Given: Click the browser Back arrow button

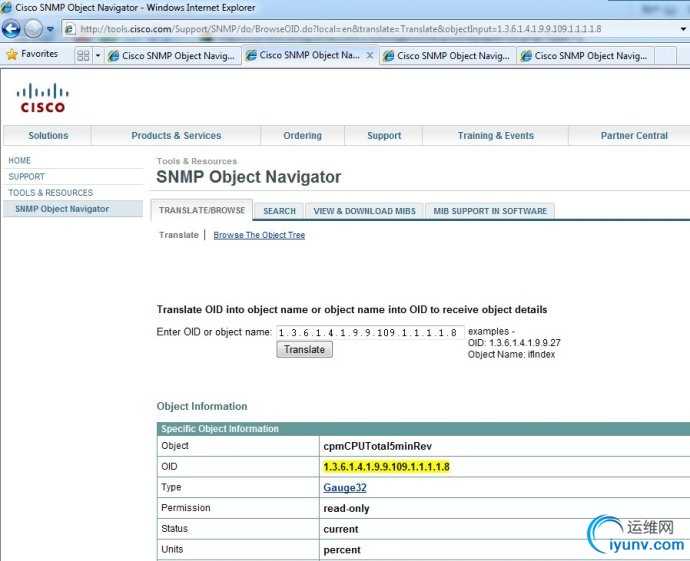Looking at the screenshot, I should click(11, 29).
